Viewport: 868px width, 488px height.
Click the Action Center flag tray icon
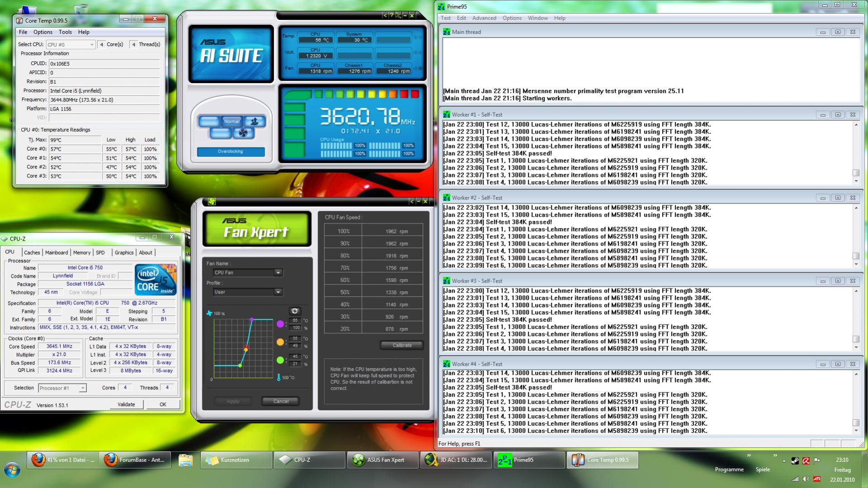(817, 460)
